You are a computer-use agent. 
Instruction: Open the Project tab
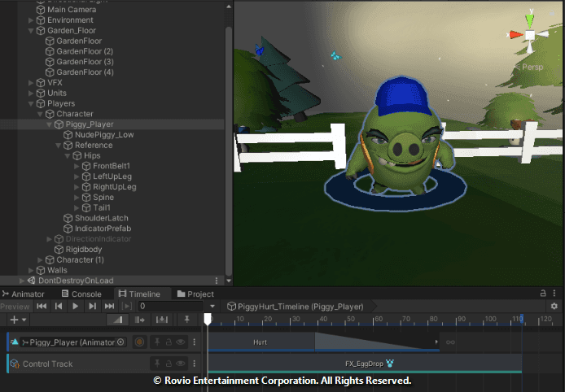(195, 294)
